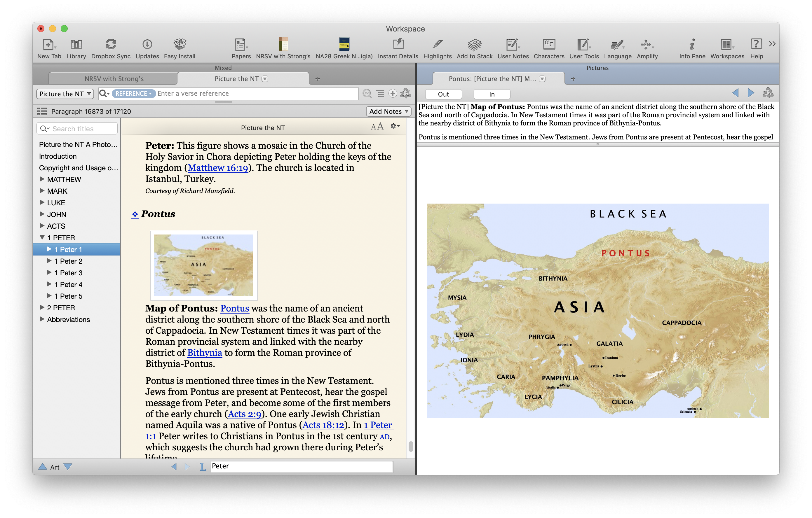Collapse the 1 PETER section

42,237
